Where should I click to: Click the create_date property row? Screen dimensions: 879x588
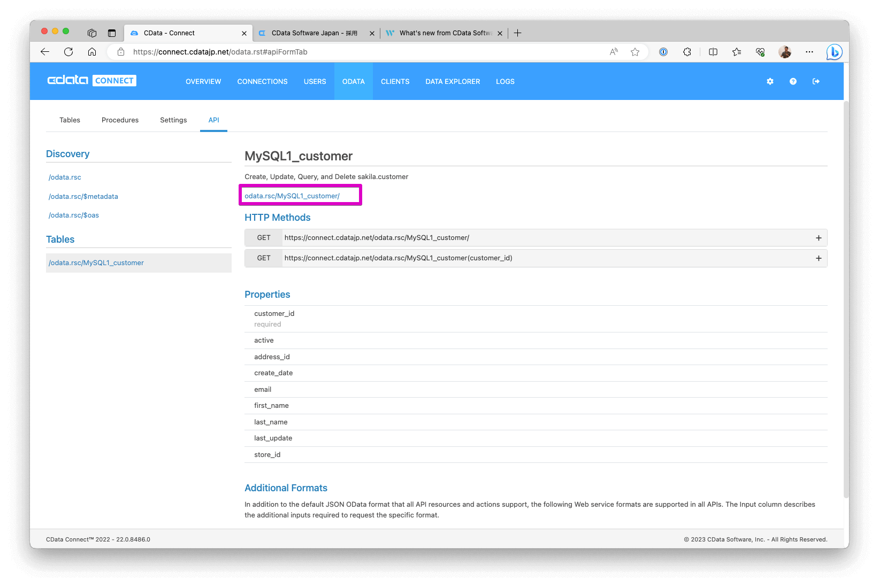click(536, 373)
